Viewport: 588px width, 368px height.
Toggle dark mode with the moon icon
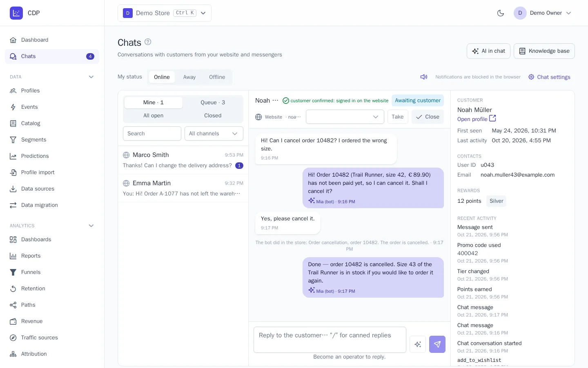pos(501,13)
